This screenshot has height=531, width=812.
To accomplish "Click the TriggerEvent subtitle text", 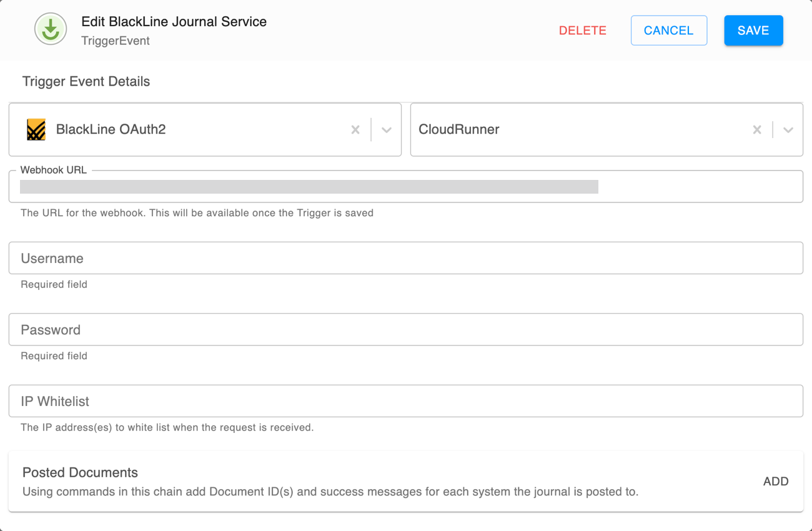I will pos(116,41).
